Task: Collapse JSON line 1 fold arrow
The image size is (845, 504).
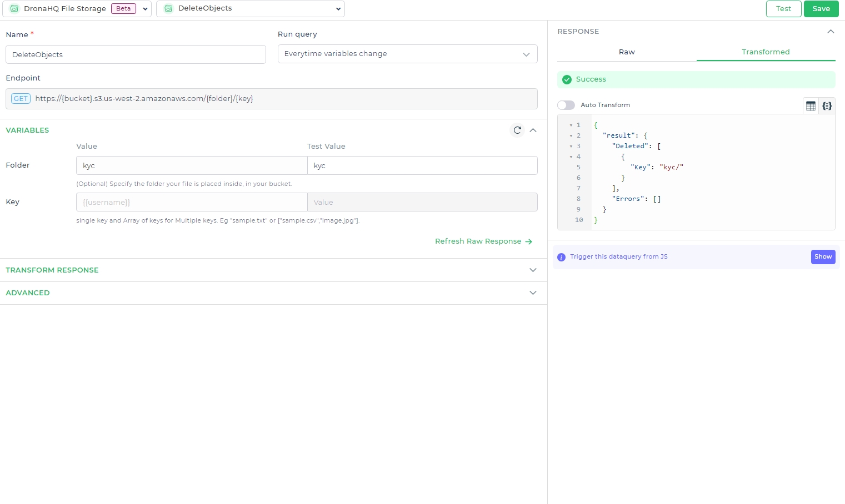Action: point(571,125)
